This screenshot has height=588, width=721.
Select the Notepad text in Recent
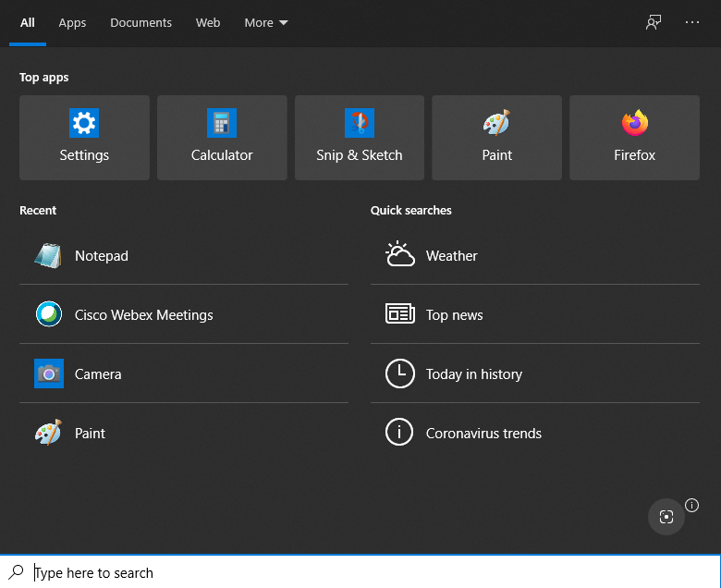pyautogui.click(x=102, y=255)
